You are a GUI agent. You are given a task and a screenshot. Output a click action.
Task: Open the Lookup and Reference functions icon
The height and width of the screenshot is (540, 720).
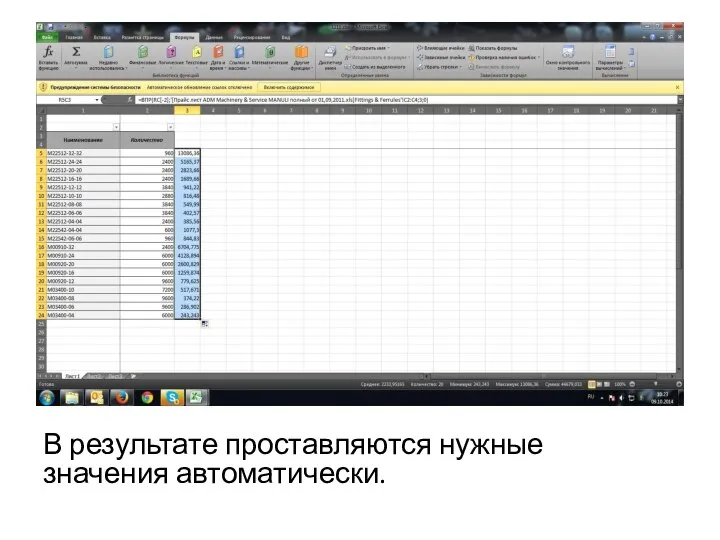(x=239, y=51)
